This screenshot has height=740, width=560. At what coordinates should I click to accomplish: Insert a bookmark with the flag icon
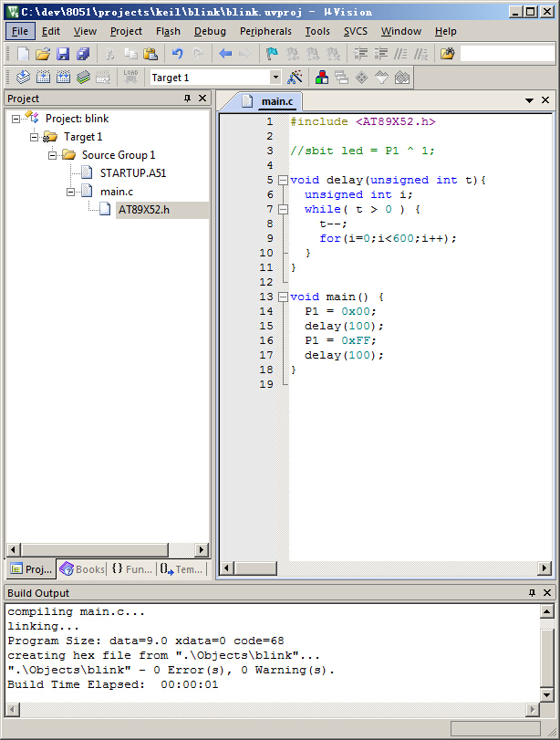[272, 54]
